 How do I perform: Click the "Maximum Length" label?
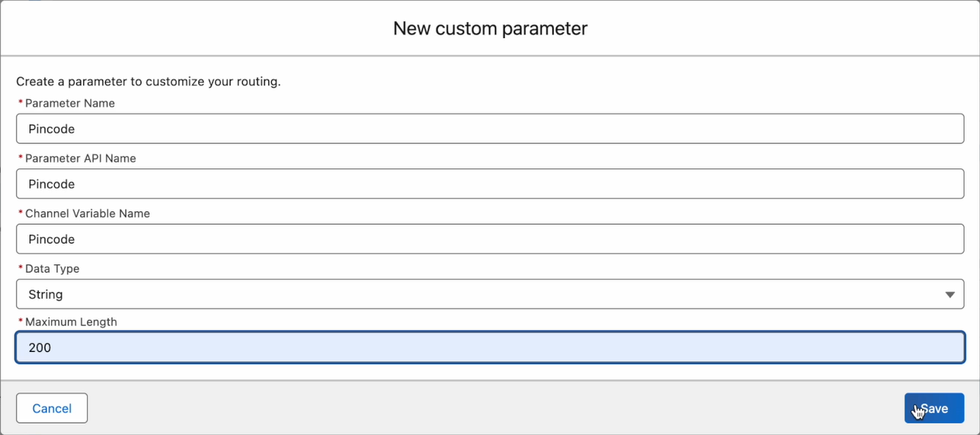pyautogui.click(x=71, y=321)
